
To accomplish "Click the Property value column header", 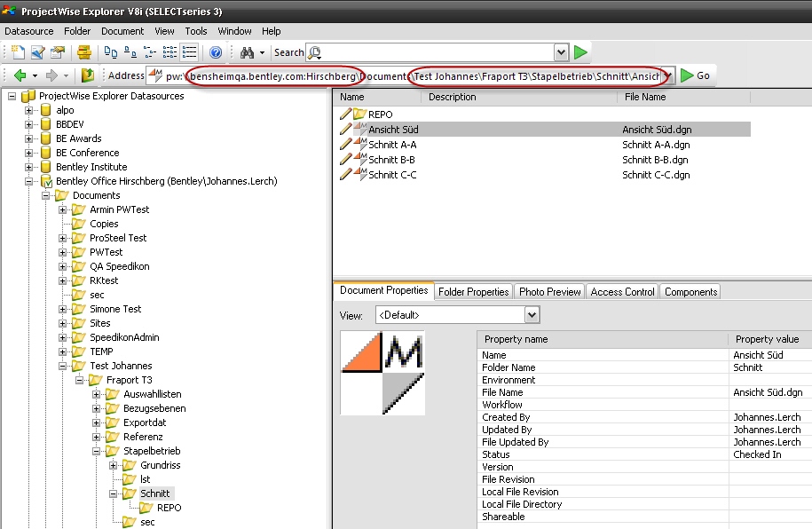I will tap(770, 339).
